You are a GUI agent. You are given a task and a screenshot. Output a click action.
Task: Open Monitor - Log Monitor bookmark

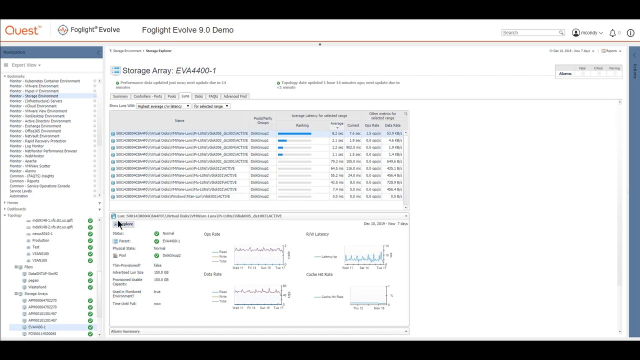coord(27,146)
